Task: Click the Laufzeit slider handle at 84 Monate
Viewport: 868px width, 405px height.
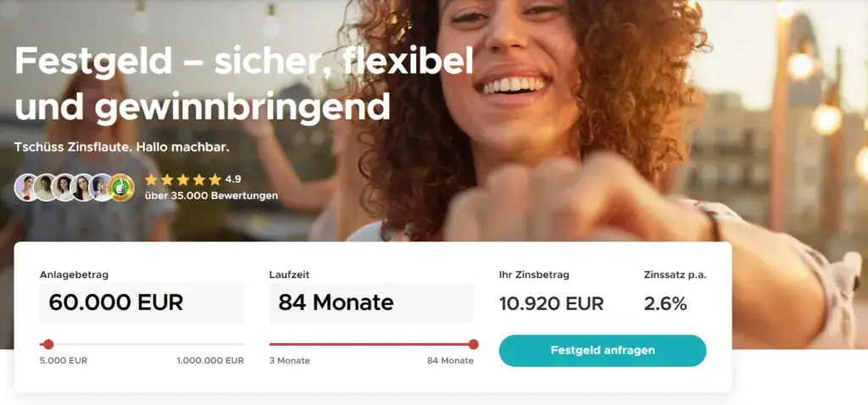Action: pyautogui.click(x=473, y=344)
